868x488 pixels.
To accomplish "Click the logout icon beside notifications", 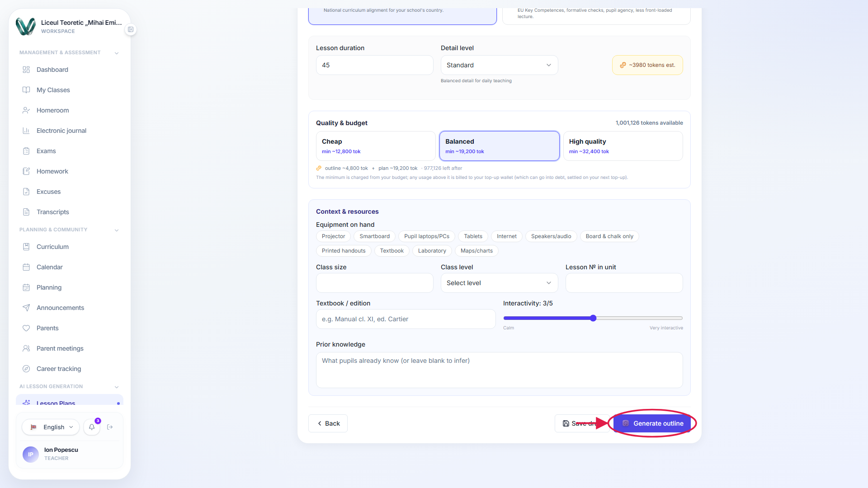I will [x=110, y=427].
